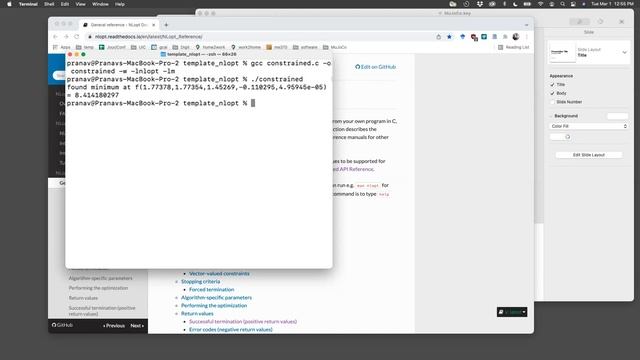Open the View menu
This screenshot has height=360, width=640.
pyautogui.click(x=80, y=4)
